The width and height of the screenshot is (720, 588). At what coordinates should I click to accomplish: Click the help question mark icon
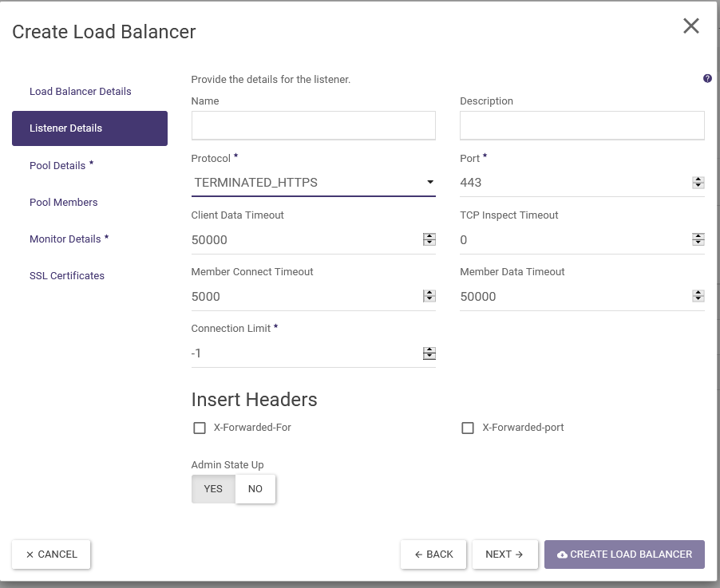[x=707, y=79]
